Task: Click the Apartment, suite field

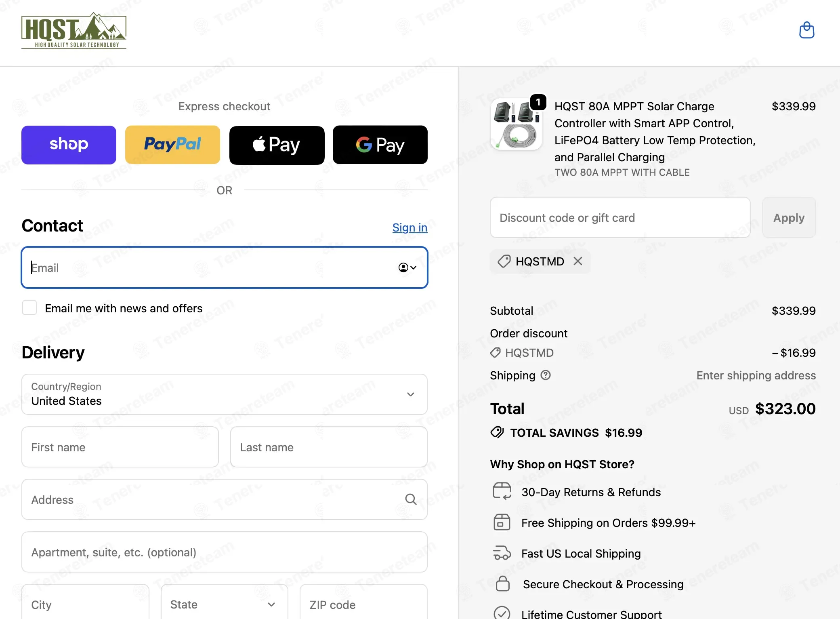Action: pyautogui.click(x=225, y=552)
